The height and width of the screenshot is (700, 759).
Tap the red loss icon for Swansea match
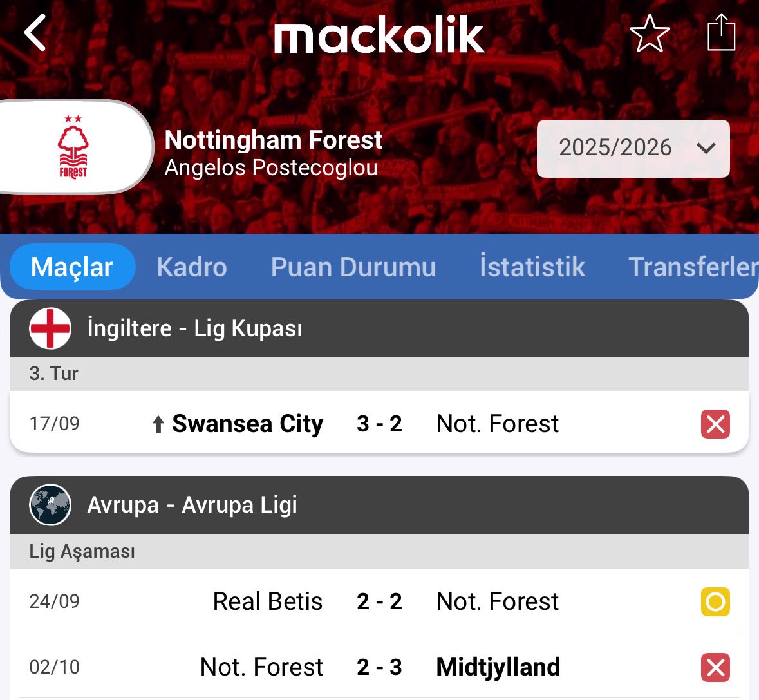(715, 424)
